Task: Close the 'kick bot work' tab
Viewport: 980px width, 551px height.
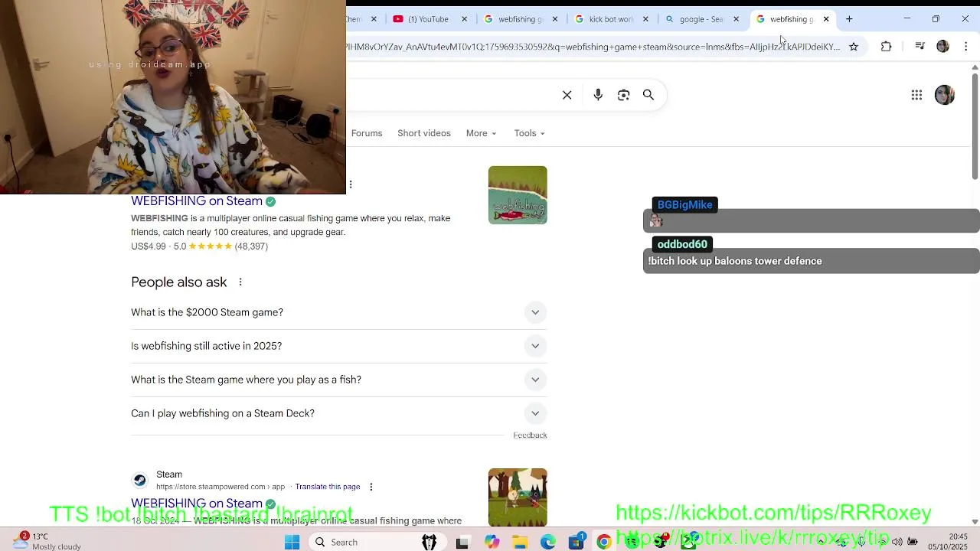Action: click(645, 19)
